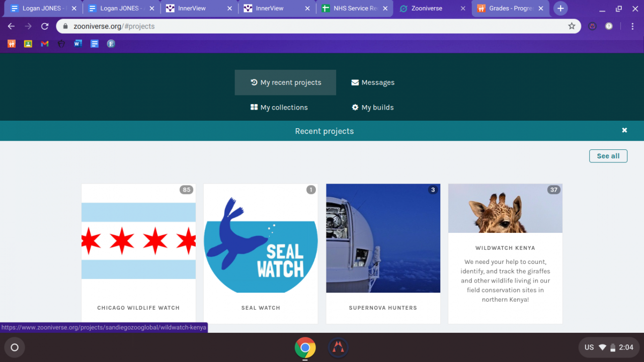Click the 37 badge on Wildwatch Kenya
644x362 pixels.
[553, 190]
